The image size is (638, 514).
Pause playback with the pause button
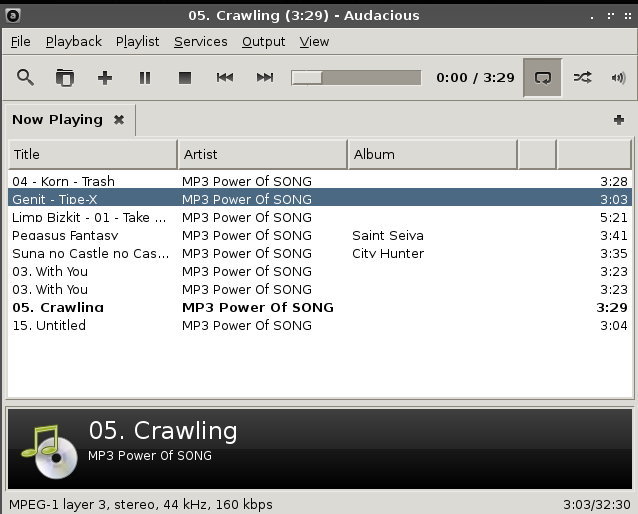pos(145,77)
